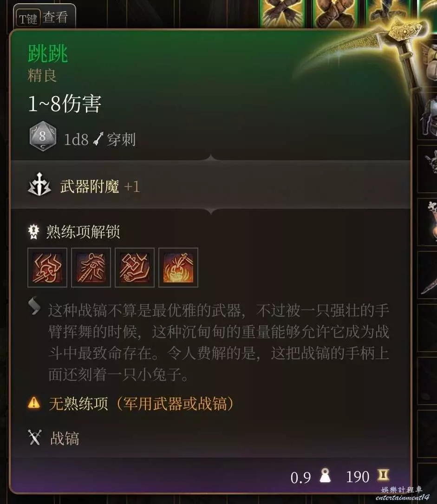The image size is (437, 504).
Task: Click the T键 查看 inspect button
Action: pos(44,17)
